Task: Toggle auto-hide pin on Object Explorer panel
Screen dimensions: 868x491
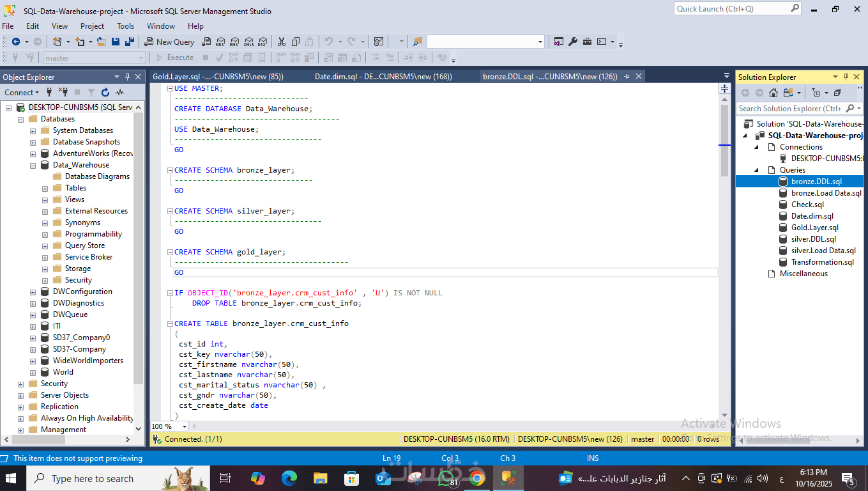Action: point(127,77)
